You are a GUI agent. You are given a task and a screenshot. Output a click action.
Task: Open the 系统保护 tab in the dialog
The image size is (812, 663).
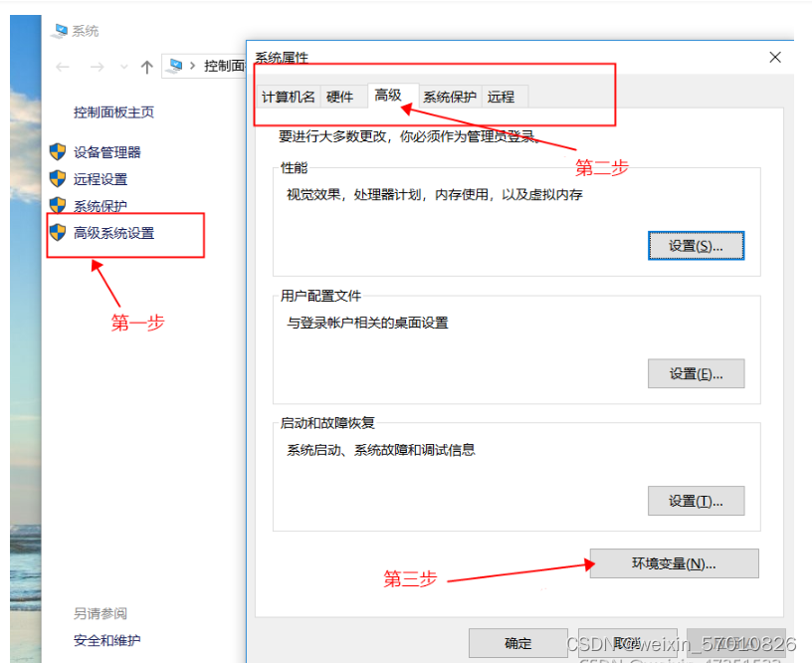[450, 97]
